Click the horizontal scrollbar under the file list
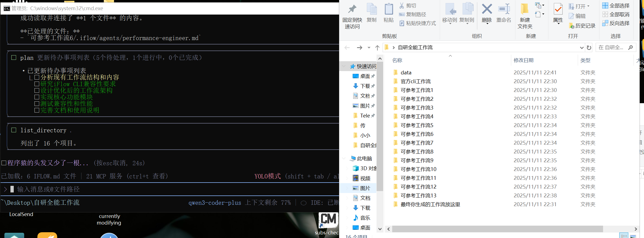The width and height of the screenshot is (644, 238). (x=497, y=229)
